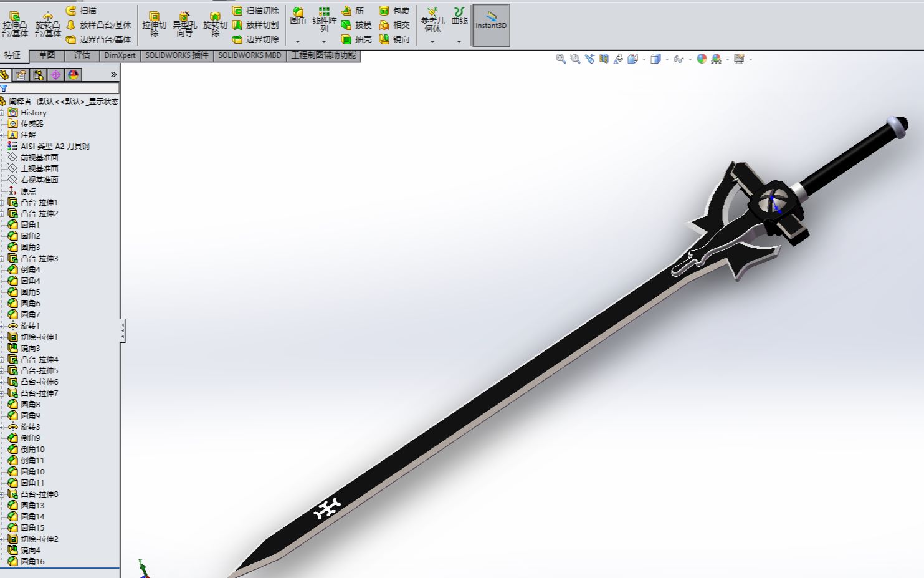Select the 边界切除 boundary cut tool

click(x=255, y=39)
